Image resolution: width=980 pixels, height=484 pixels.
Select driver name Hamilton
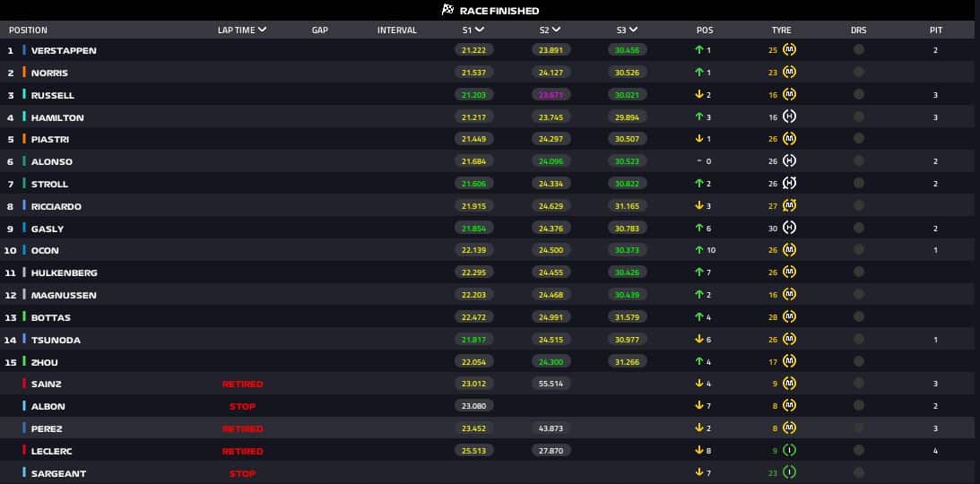pos(57,117)
